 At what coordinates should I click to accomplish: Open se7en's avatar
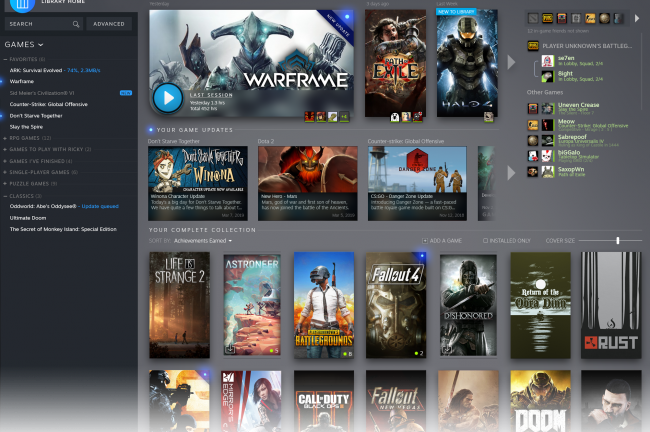pos(548,61)
